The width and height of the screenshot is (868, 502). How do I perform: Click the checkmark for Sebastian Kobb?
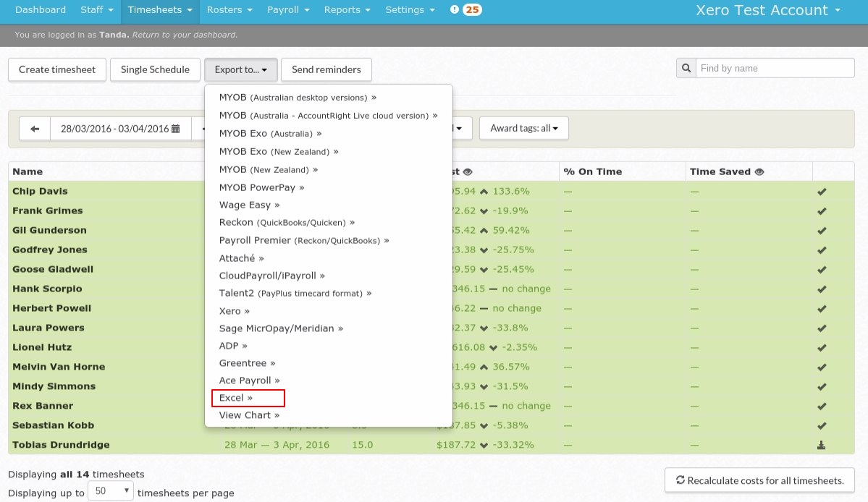(x=822, y=425)
